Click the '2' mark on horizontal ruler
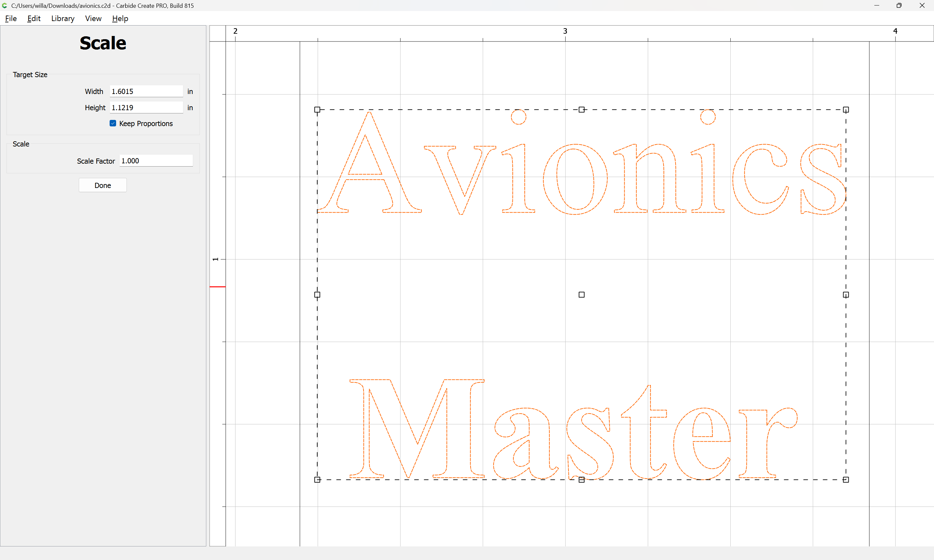Viewport: 934px width, 560px height. pos(235,31)
